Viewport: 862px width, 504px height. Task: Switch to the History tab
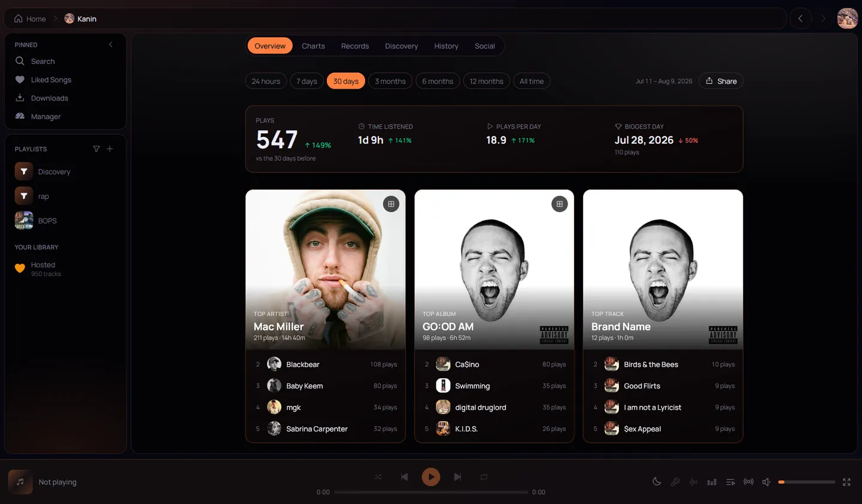(x=446, y=46)
